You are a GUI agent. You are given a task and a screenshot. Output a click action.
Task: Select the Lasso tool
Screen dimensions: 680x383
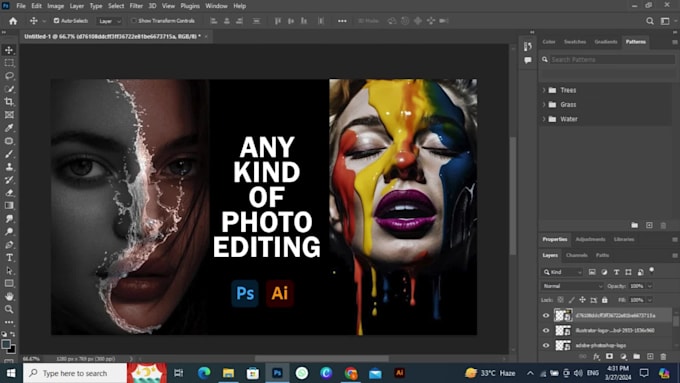9,76
